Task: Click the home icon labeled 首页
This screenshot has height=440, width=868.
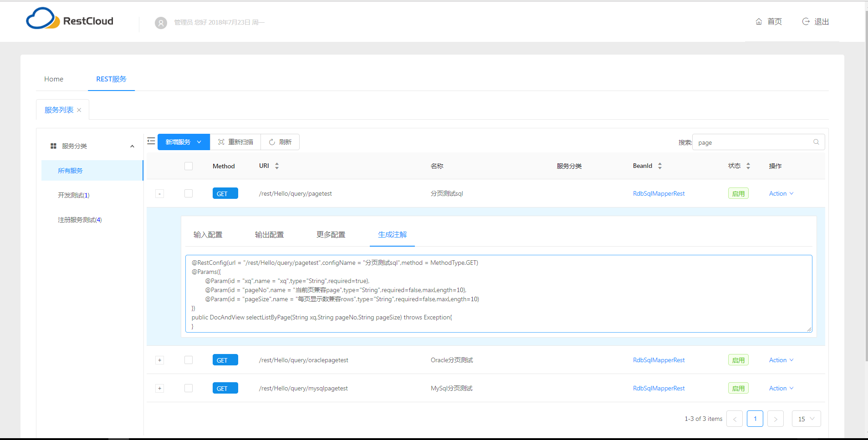Action: tap(759, 22)
